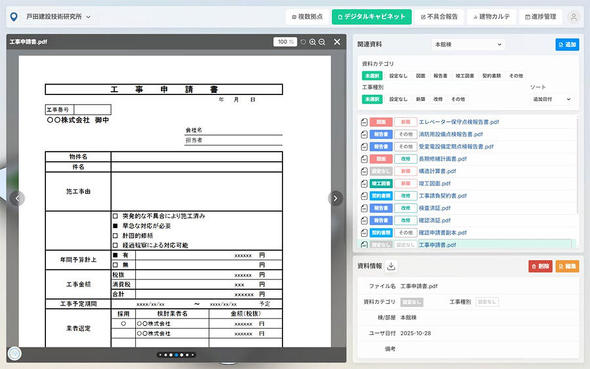The height and width of the screenshot is (369, 590).
Task: Click file icon beside 消防用設備点検報告書.pdf
Action: (x=364, y=134)
